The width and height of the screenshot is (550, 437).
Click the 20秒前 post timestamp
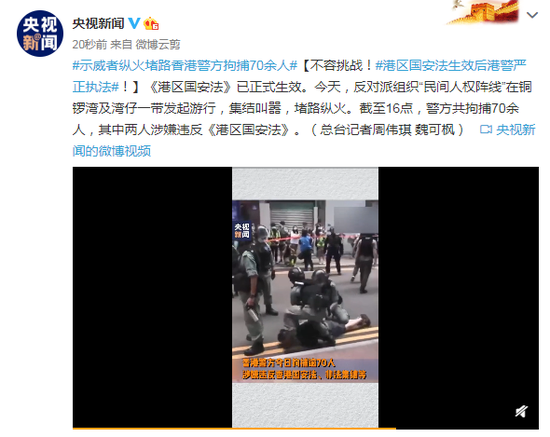click(x=89, y=45)
